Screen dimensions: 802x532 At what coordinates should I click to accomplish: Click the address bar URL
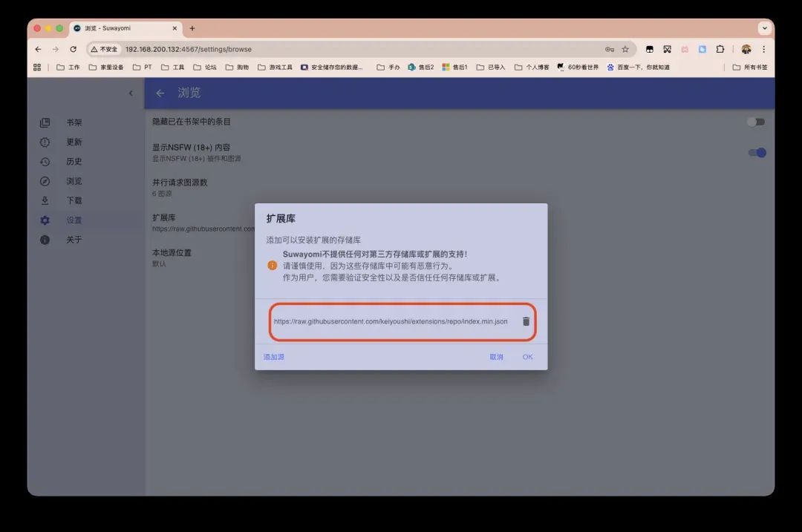[188, 49]
